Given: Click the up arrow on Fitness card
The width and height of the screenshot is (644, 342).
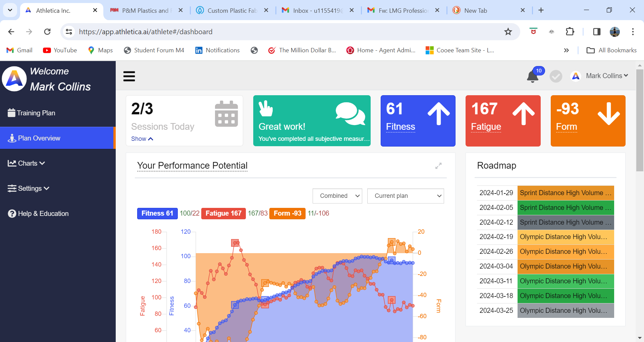Looking at the screenshot, I should tap(438, 114).
